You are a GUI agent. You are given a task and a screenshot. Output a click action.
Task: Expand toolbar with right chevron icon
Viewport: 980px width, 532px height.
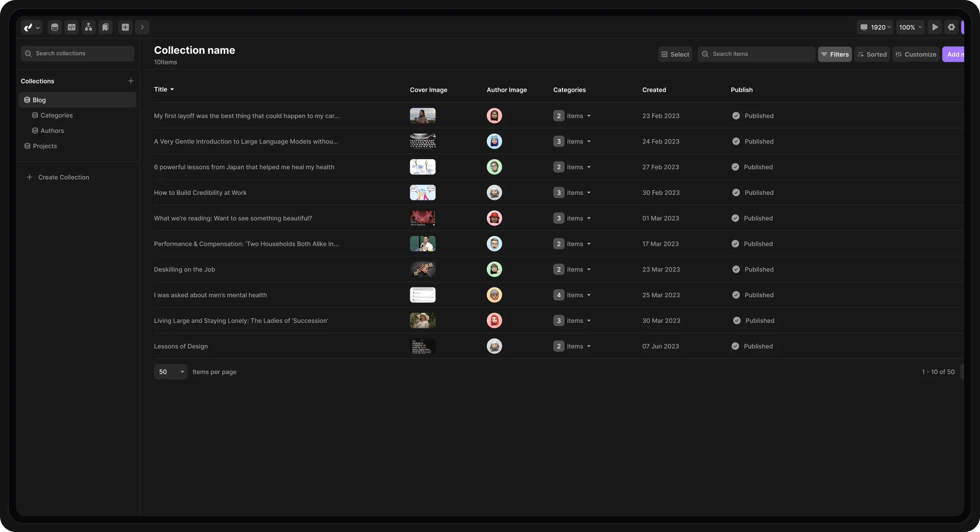[142, 27]
